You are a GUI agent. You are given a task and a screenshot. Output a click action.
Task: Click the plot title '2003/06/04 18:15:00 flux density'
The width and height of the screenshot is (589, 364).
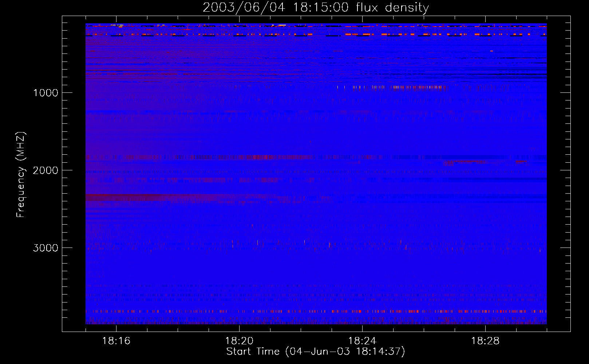tap(316, 8)
